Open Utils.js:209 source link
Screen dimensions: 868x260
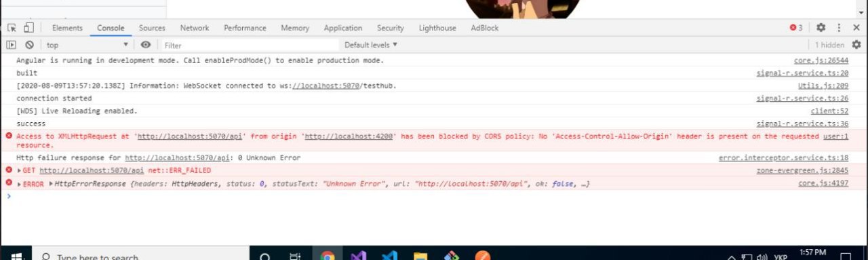click(x=823, y=86)
